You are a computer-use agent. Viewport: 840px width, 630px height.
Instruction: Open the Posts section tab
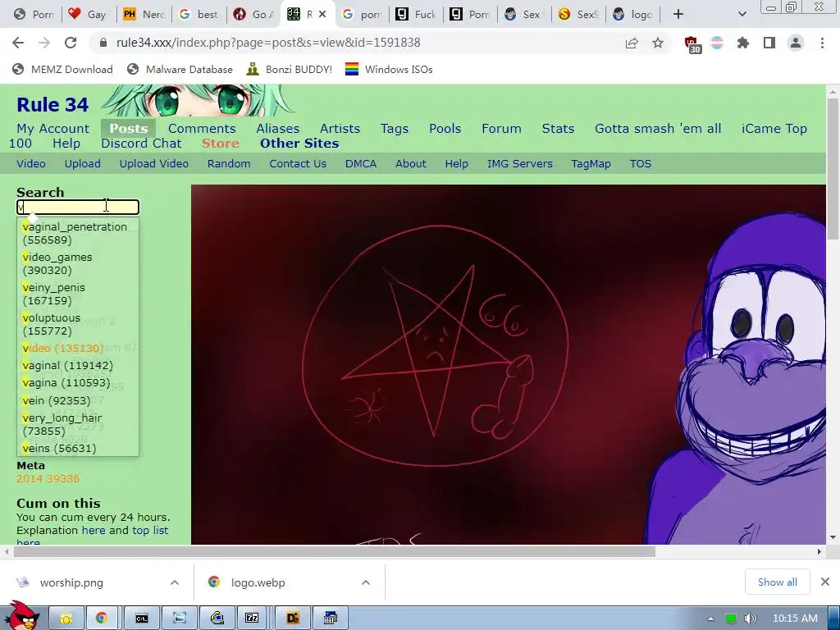coord(129,129)
